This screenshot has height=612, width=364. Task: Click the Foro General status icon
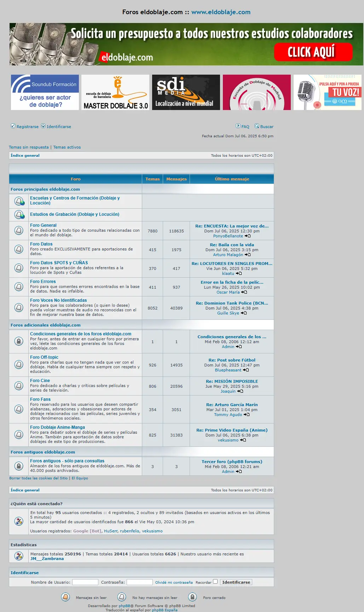point(19,230)
